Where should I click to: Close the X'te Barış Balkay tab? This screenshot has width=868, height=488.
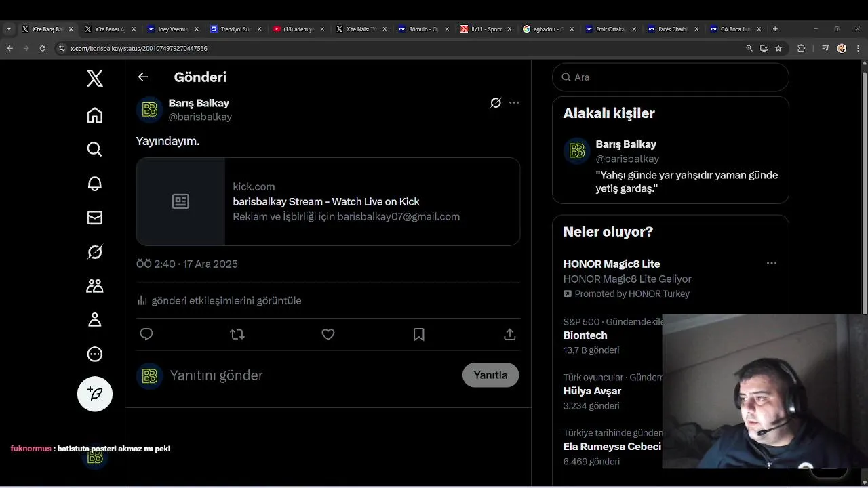click(71, 29)
